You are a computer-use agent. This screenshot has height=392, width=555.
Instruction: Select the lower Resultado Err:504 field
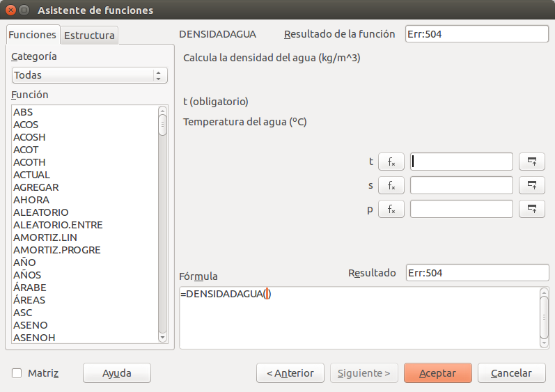pyautogui.click(x=478, y=273)
